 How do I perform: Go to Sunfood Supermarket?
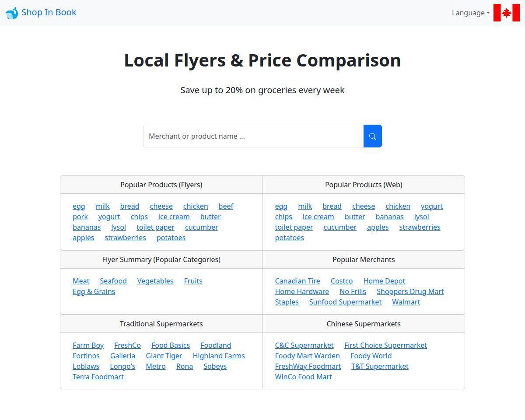tap(345, 302)
